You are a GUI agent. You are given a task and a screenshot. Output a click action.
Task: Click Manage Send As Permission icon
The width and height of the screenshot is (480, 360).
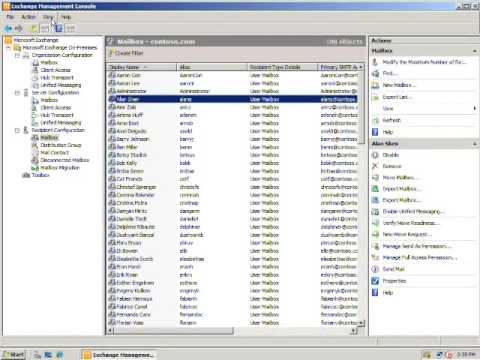pyautogui.click(x=375, y=246)
